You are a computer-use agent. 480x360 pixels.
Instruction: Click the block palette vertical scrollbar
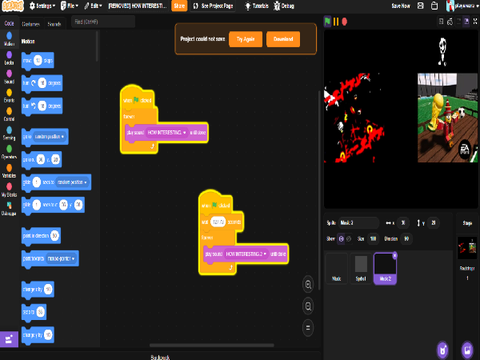click(97, 46)
